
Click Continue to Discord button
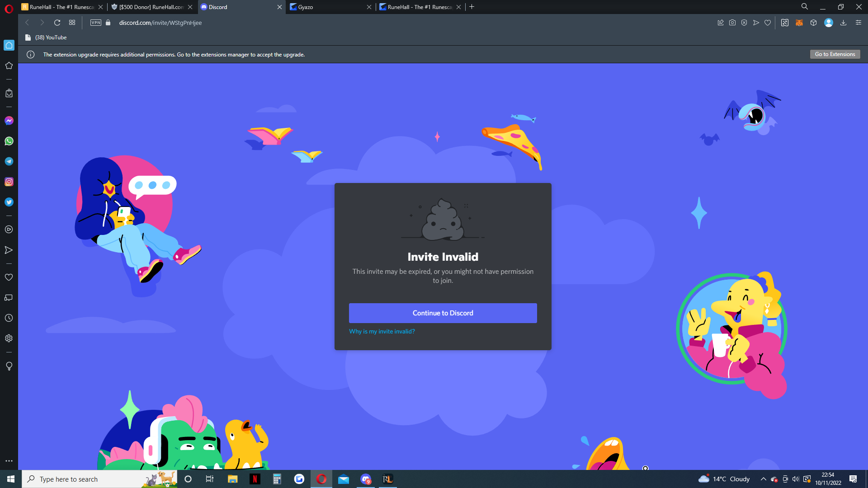443,313
